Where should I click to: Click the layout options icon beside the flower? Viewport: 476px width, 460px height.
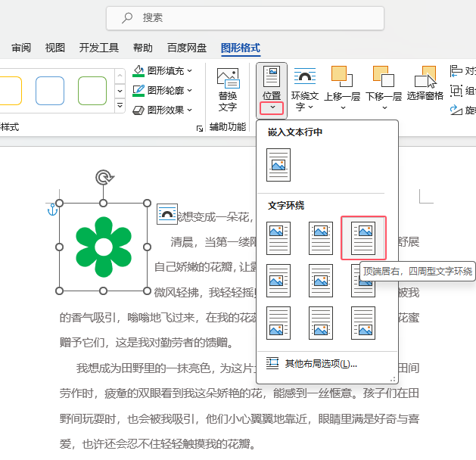point(167,214)
